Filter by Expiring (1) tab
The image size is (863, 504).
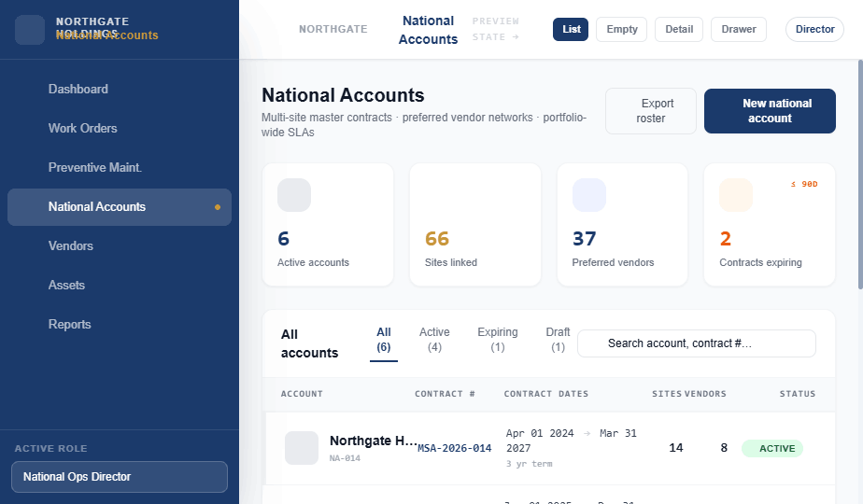(x=498, y=340)
